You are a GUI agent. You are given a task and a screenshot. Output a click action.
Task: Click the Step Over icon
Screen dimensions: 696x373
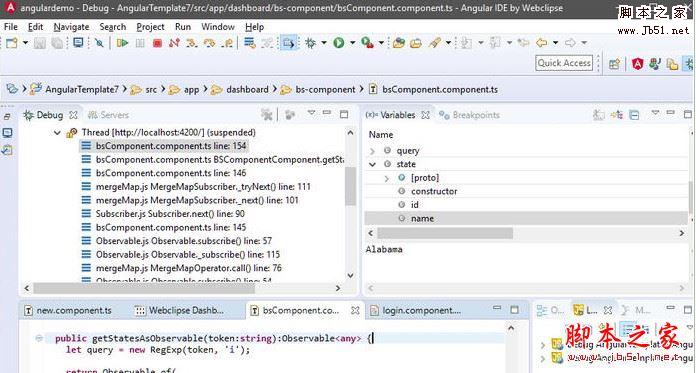(209, 43)
